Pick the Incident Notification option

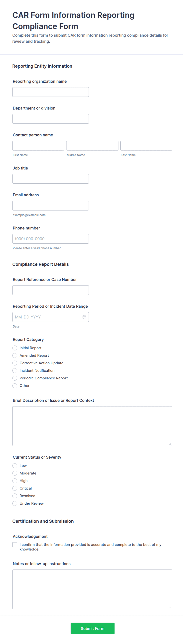click(15, 370)
